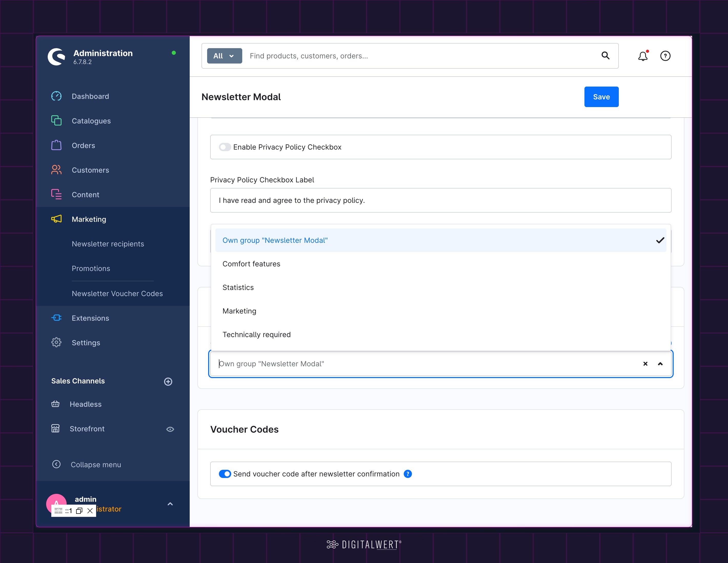Open Content section
The width and height of the screenshot is (728, 563).
(x=85, y=195)
